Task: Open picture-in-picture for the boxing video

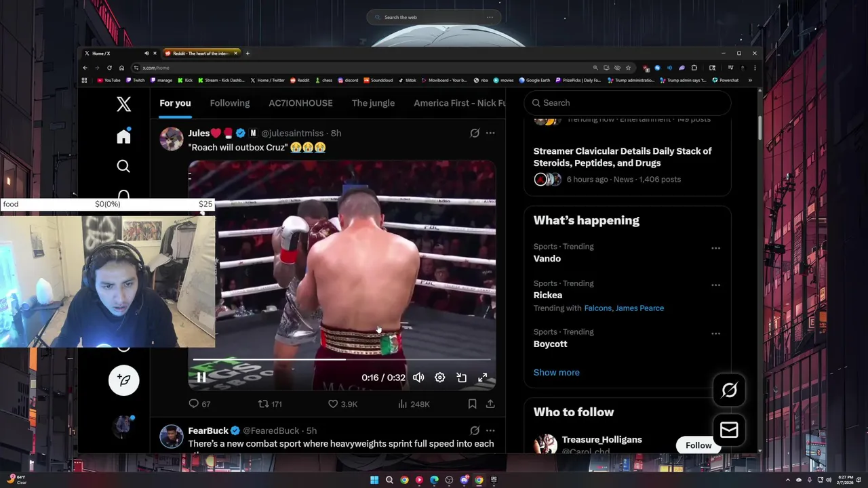Action: [461, 378]
